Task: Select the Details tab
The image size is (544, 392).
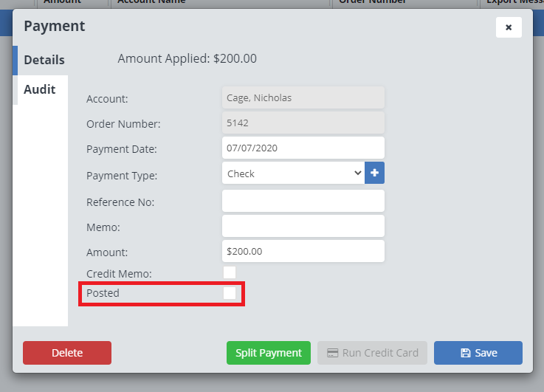Action: 44,60
